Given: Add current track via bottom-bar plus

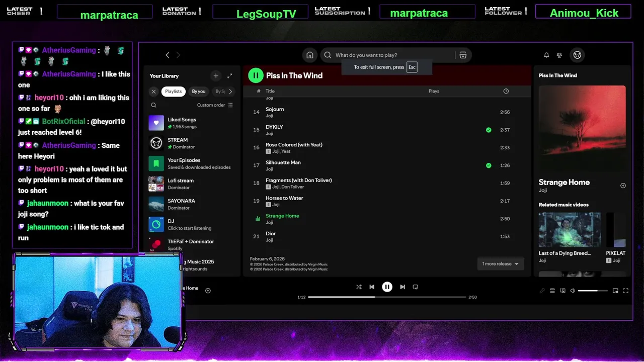Looking at the screenshot, I should [208, 291].
